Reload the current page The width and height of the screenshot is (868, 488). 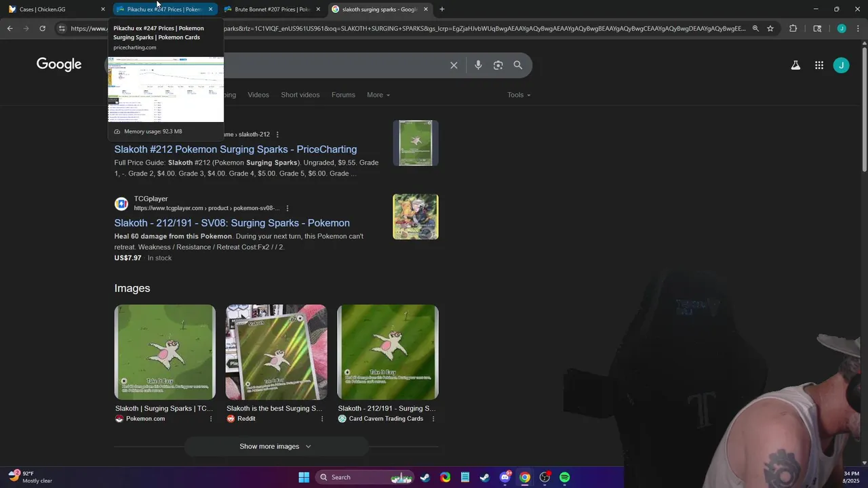(42, 28)
